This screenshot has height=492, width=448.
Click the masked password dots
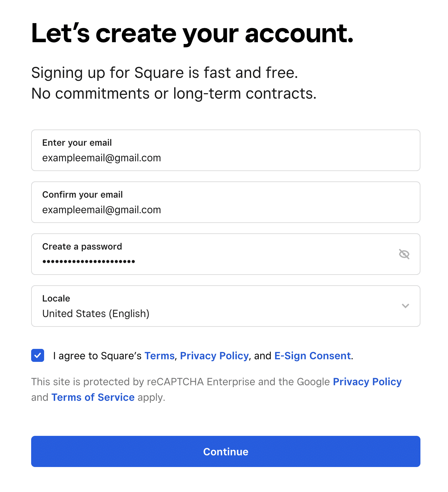click(89, 261)
